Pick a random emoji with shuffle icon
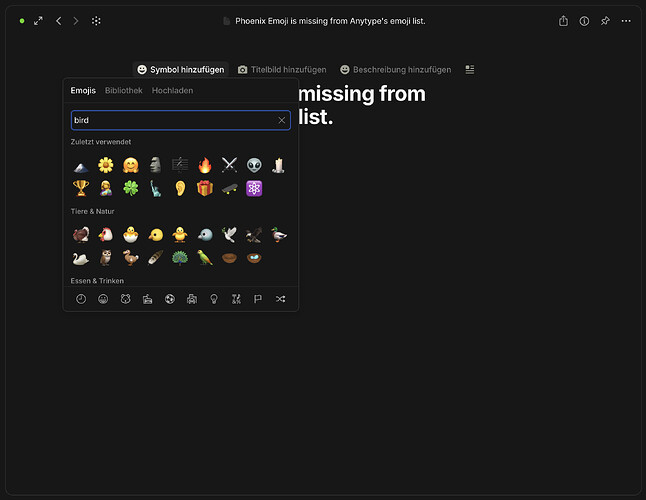The width and height of the screenshot is (646, 500). 280,299
